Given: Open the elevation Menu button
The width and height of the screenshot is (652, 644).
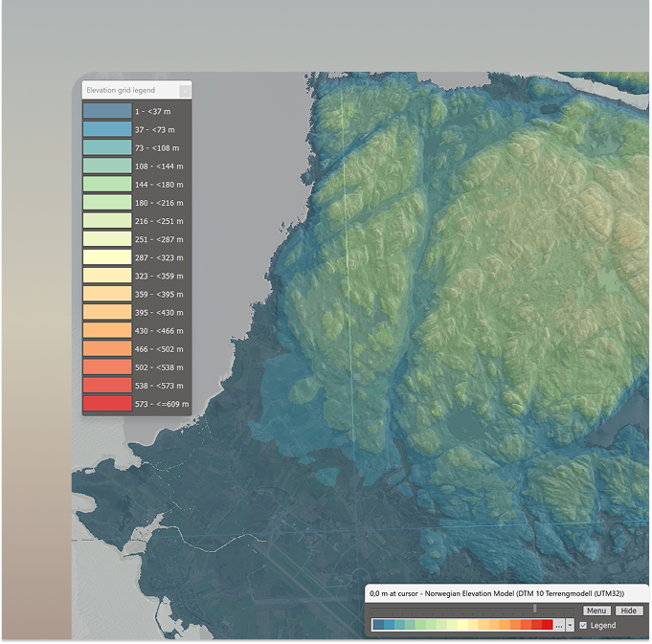Looking at the screenshot, I should pos(596,611).
